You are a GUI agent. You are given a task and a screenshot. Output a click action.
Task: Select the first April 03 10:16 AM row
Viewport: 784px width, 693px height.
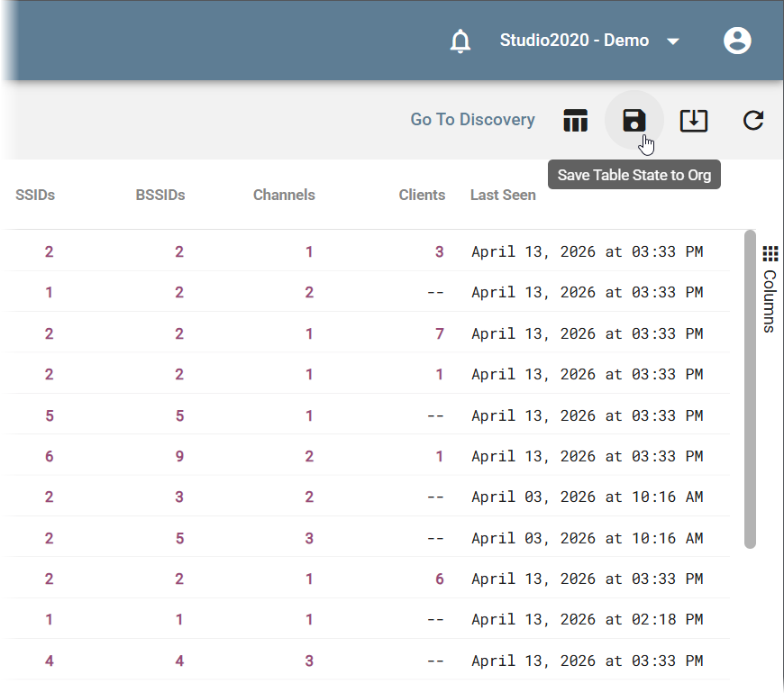368,497
